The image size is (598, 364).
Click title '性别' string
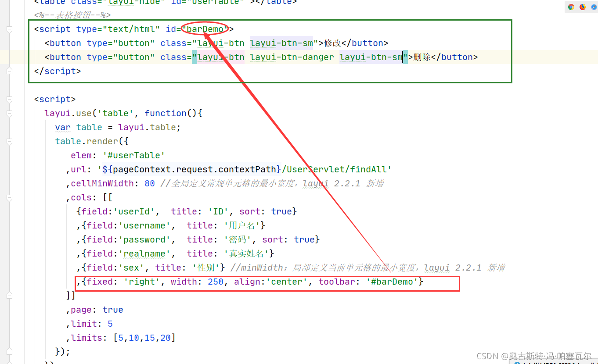(x=206, y=268)
